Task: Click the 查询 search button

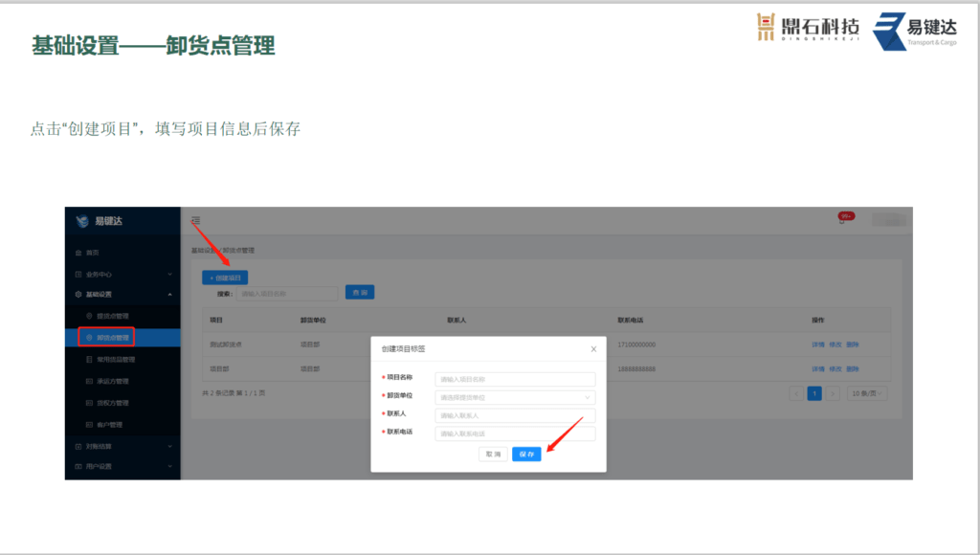Action: pyautogui.click(x=360, y=293)
